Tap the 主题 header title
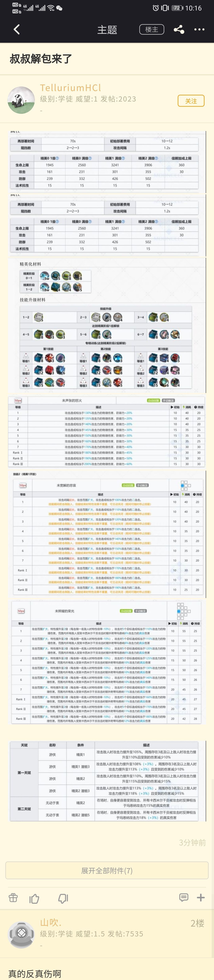The height and width of the screenshot is (980, 214). tap(107, 30)
